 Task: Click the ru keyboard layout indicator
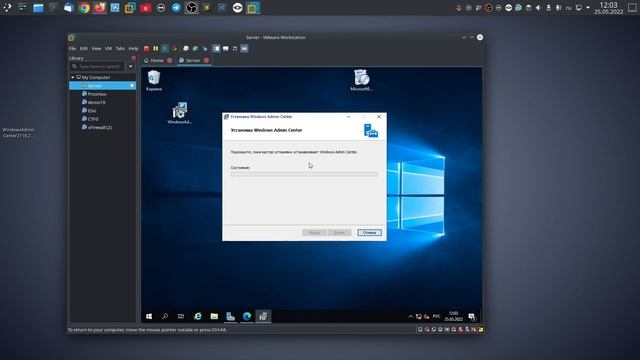point(569,8)
